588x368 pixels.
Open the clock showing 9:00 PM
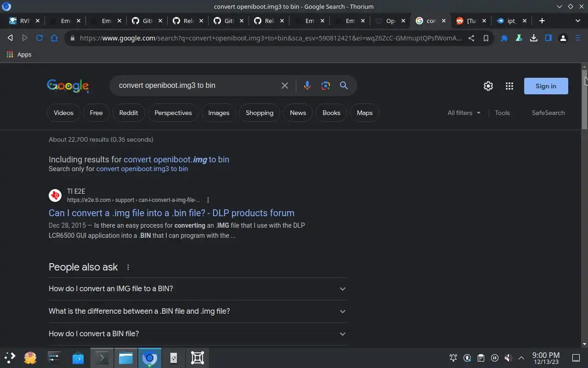pos(546,358)
